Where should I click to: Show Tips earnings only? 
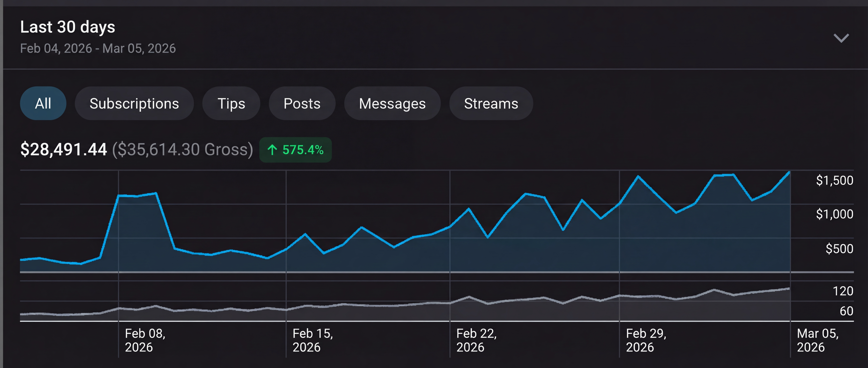pos(231,103)
